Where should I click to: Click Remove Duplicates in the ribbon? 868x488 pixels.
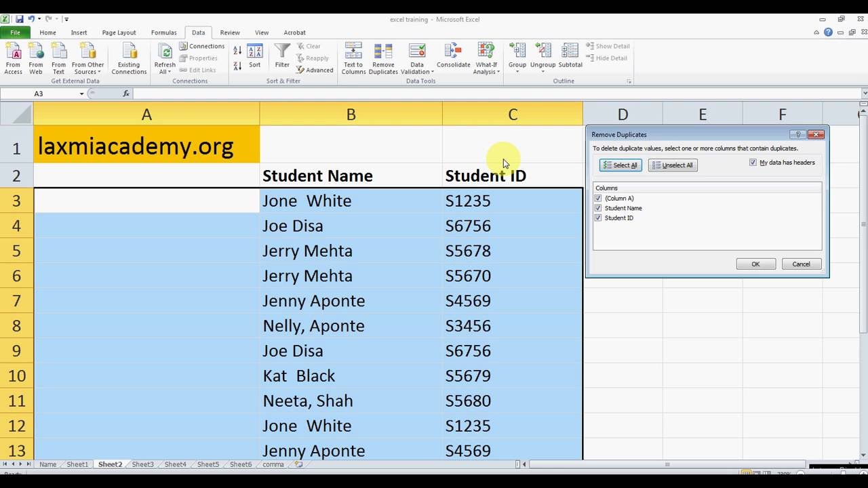coord(383,58)
